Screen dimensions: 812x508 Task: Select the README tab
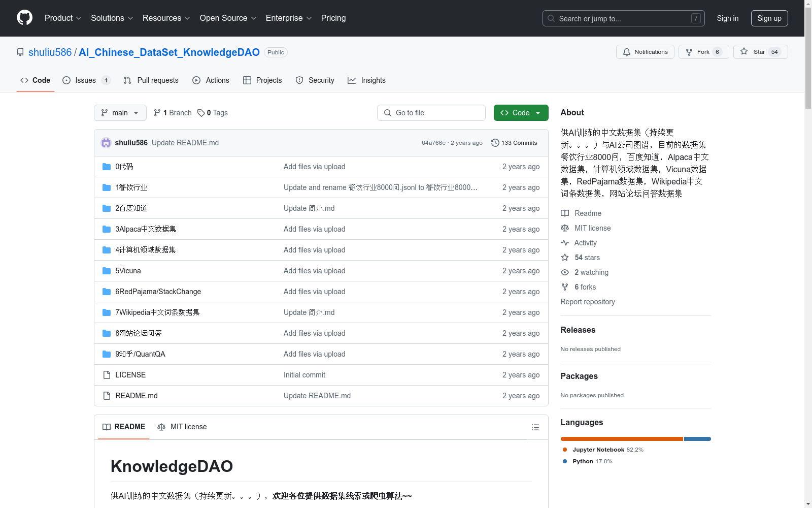point(124,427)
